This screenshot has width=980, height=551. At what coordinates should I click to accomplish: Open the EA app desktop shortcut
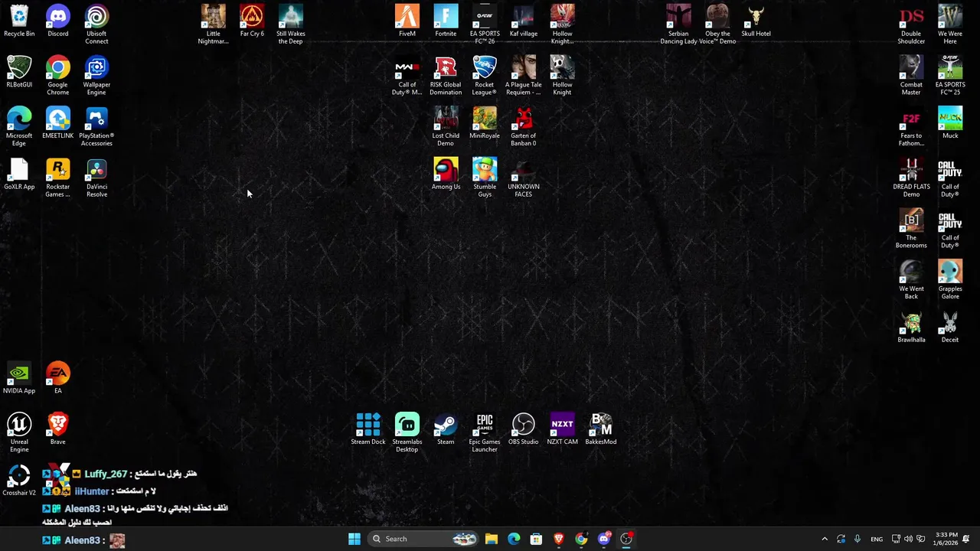pos(57,378)
